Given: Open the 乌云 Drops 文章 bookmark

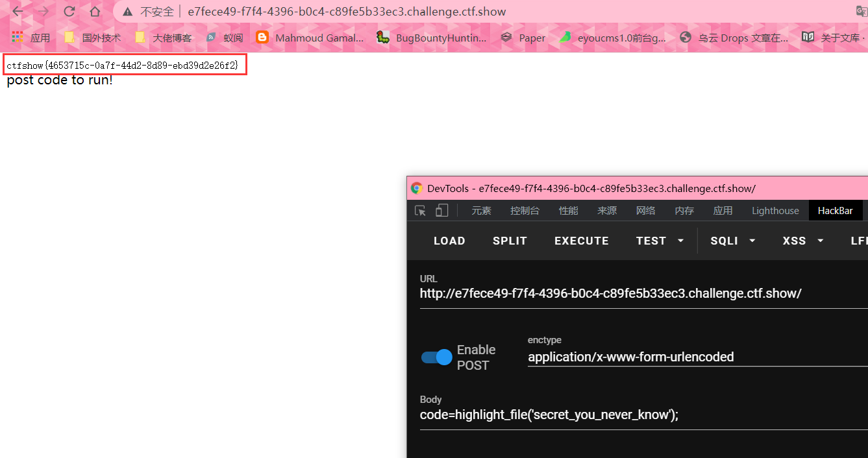Looking at the screenshot, I should (x=734, y=38).
